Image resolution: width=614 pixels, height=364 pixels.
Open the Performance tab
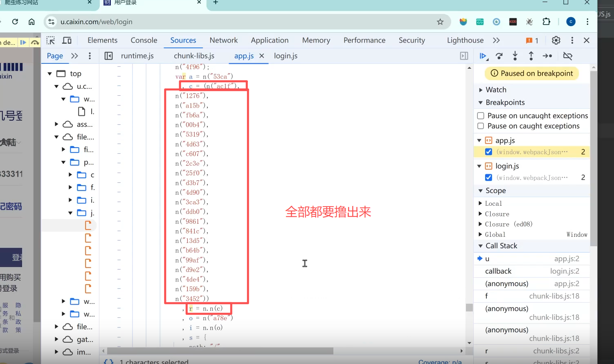click(364, 40)
